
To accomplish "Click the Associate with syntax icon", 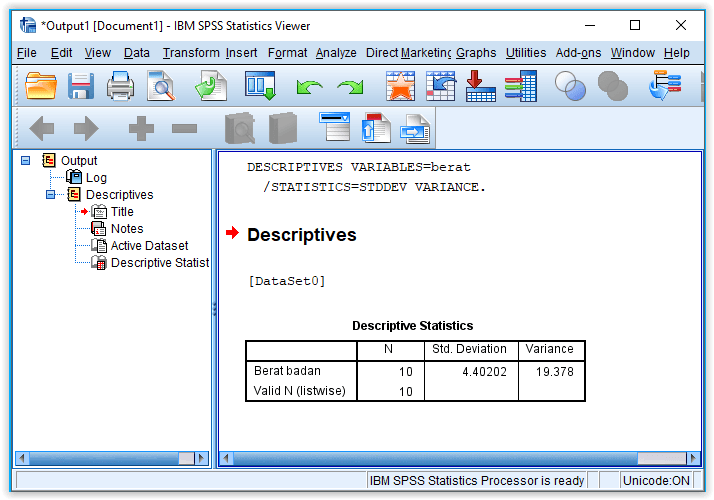I will point(664,86).
